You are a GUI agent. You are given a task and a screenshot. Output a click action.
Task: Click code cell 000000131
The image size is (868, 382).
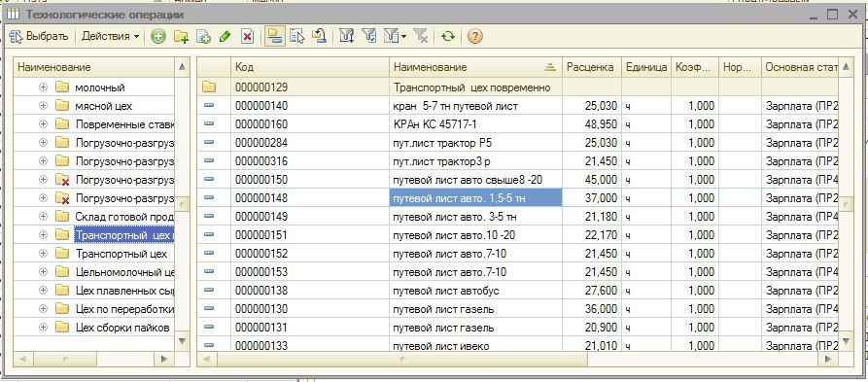[x=310, y=328]
